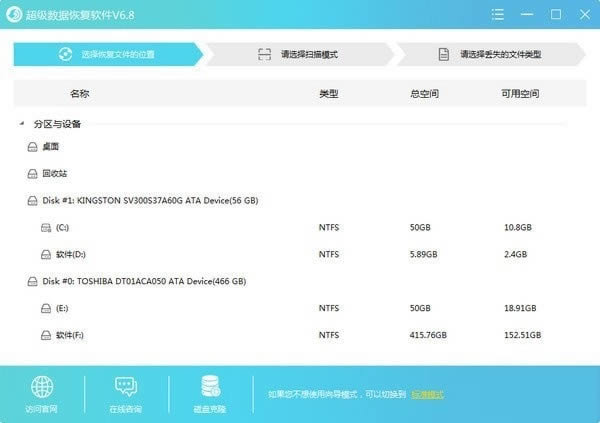Image resolution: width=600 pixels, height=423 pixels.
Task: Switch to 标准模式 via the link
Action: pos(427,395)
